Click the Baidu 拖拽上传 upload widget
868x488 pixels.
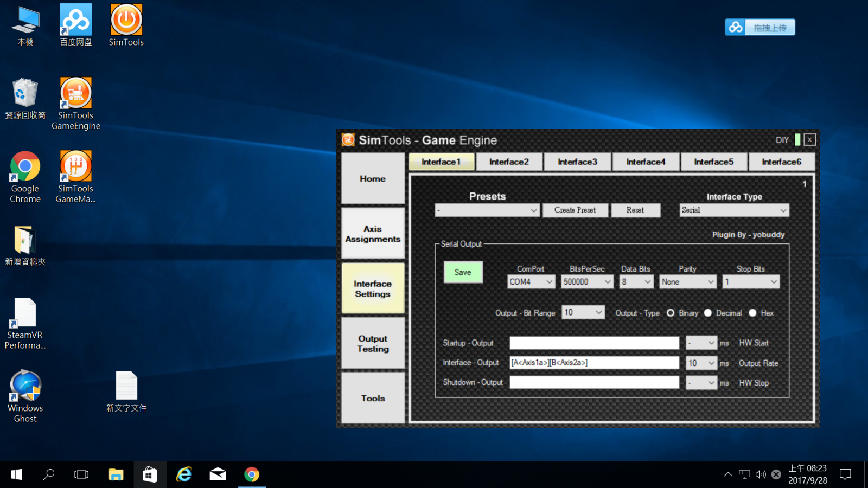click(760, 27)
